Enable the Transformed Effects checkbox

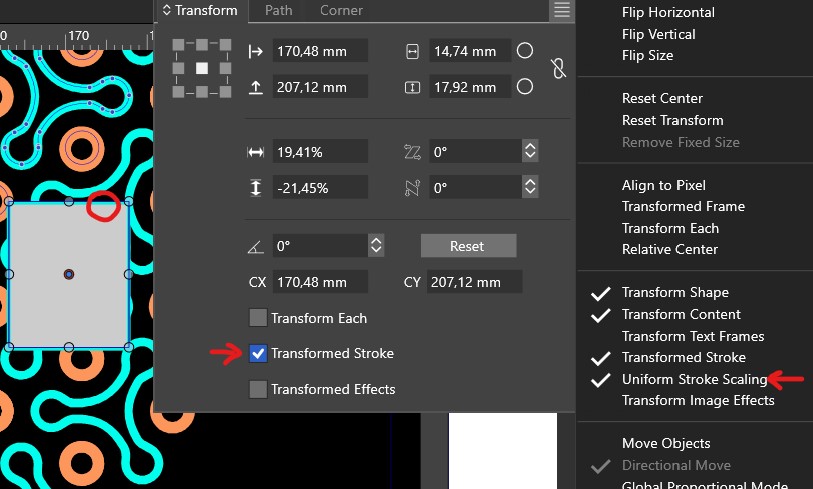pos(258,389)
